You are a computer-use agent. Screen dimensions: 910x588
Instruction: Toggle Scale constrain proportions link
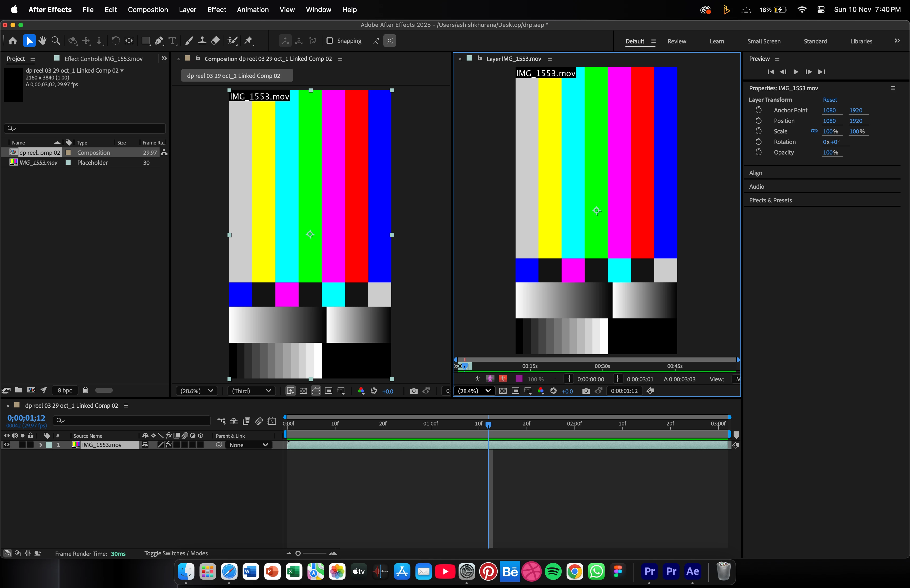[814, 131]
